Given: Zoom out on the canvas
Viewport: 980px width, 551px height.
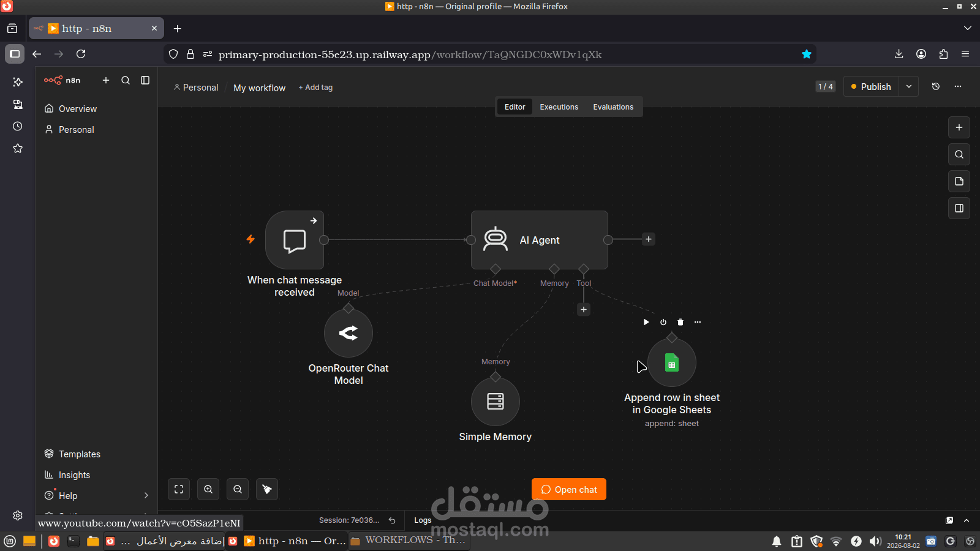Looking at the screenshot, I should tap(238, 489).
